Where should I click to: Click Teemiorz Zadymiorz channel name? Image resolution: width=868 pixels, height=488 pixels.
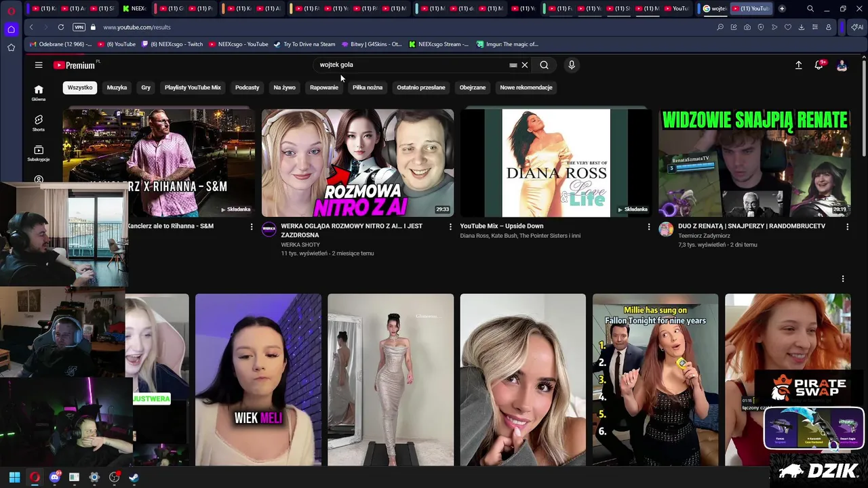[x=704, y=236]
